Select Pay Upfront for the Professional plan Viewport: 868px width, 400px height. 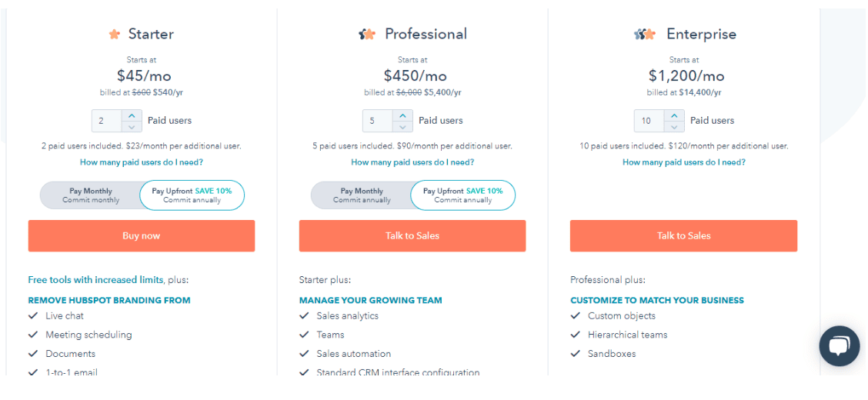(462, 195)
